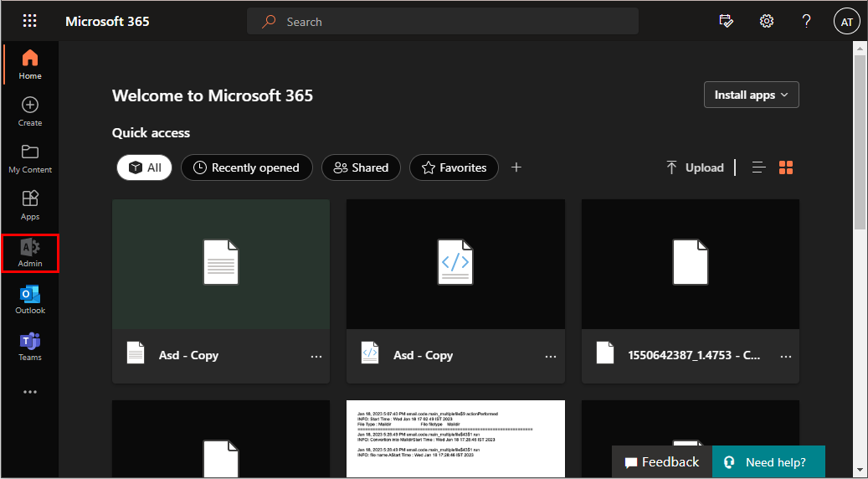Open the app launcher waffle icon
The height and width of the screenshot is (479, 868).
coord(29,21)
